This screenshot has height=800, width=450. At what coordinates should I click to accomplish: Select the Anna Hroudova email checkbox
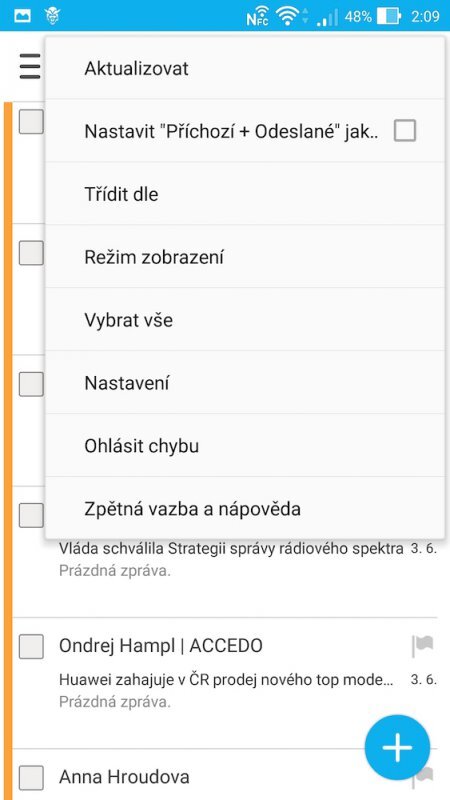pos(31,778)
